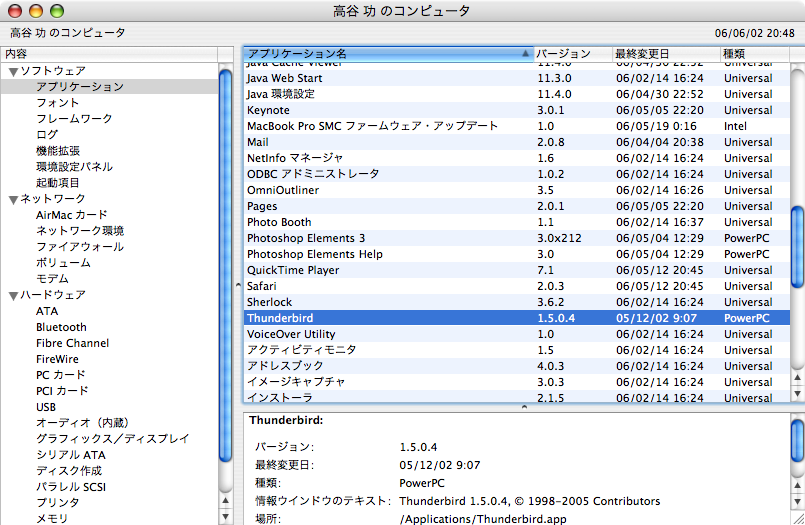Select the Java 環境設定 row
805x525 pixels.
(516, 94)
